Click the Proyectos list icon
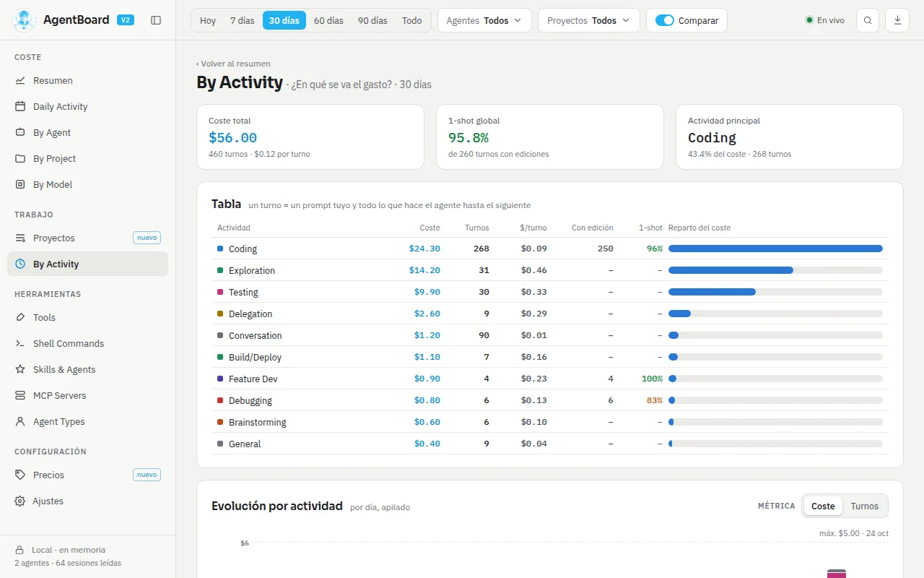The height and width of the screenshot is (578, 924). click(x=20, y=238)
